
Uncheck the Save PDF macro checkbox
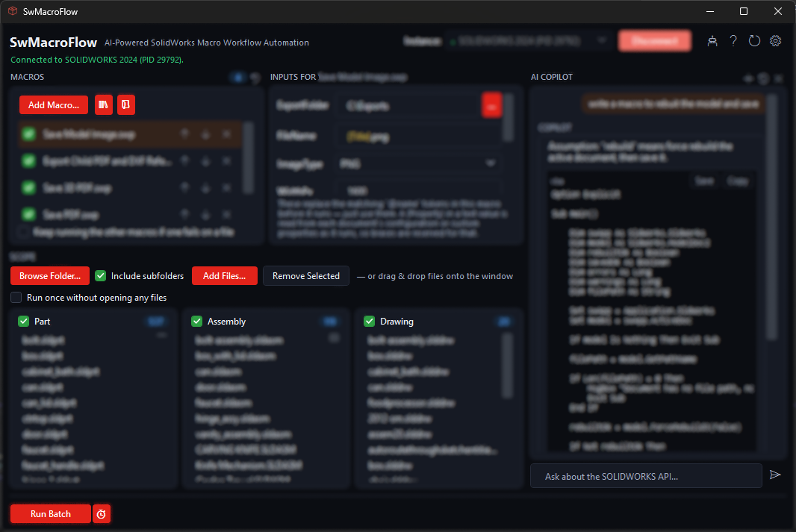click(29, 215)
